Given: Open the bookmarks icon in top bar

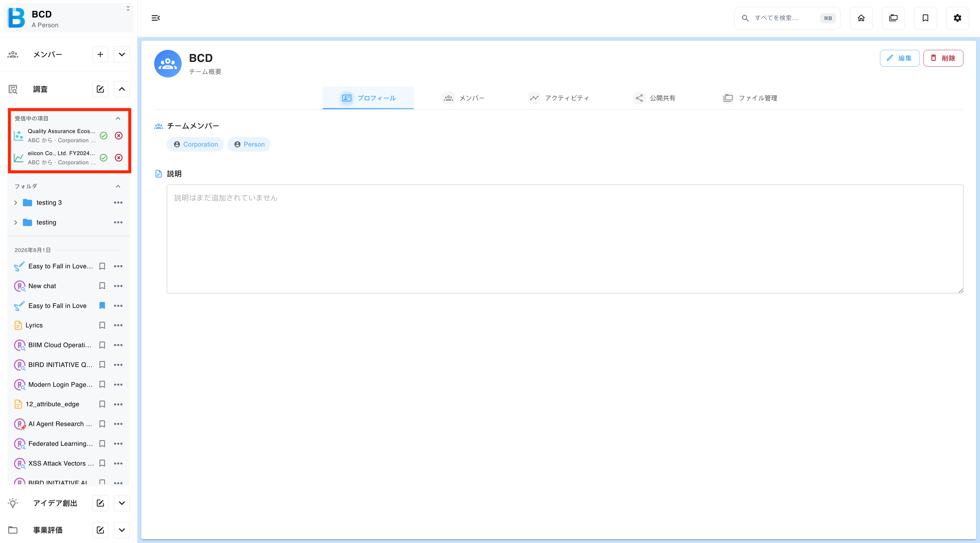Looking at the screenshot, I should click(x=925, y=18).
